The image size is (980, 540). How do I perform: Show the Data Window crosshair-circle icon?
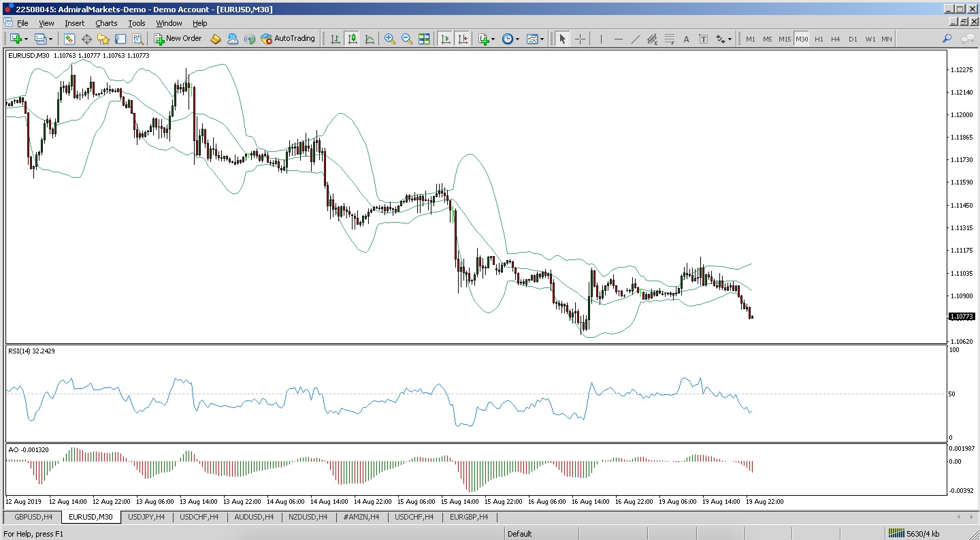(x=86, y=39)
